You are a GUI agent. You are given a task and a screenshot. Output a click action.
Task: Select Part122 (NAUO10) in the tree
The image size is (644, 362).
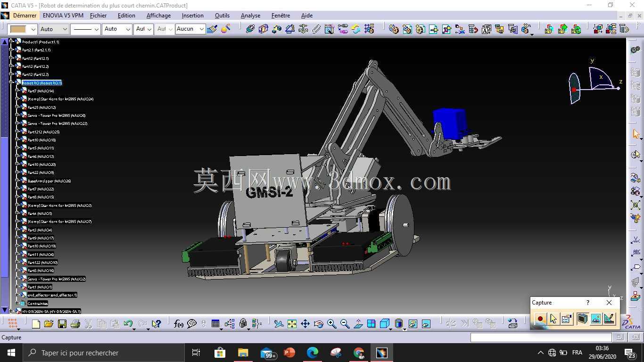click(42, 263)
